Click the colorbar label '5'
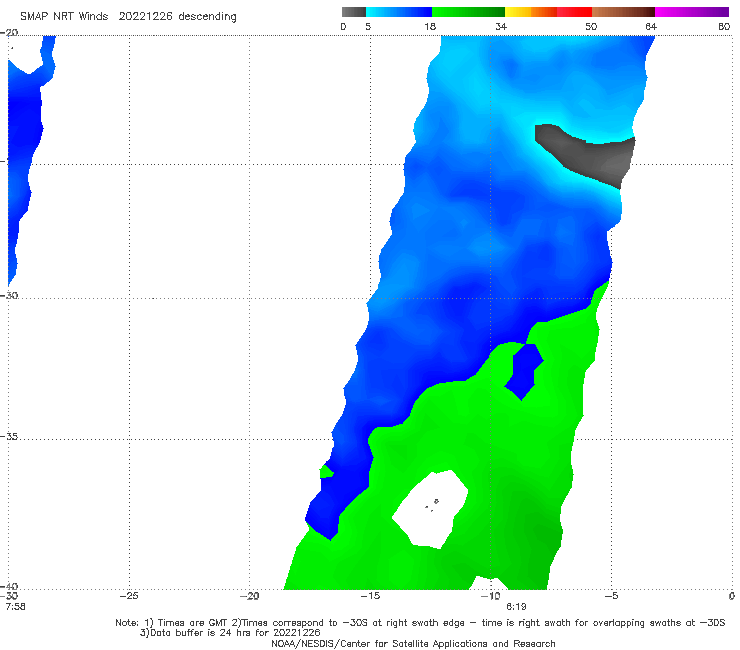 pos(368,26)
